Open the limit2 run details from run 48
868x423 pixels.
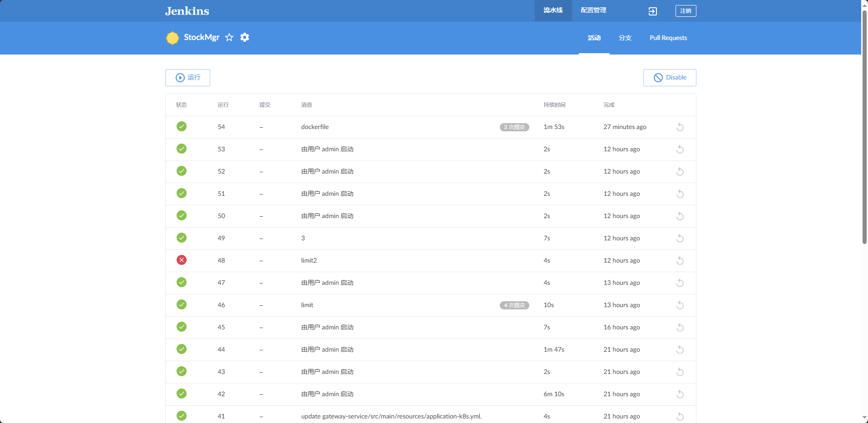[309, 260]
